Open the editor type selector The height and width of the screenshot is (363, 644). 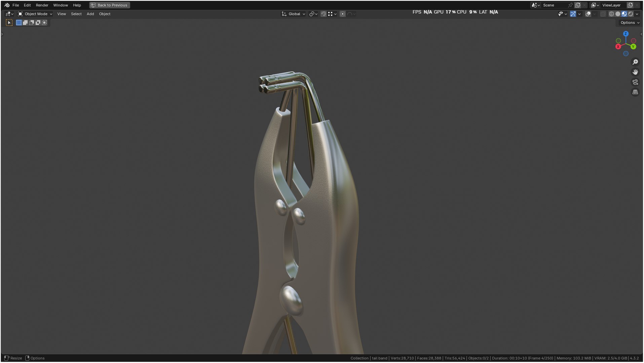[x=9, y=14]
